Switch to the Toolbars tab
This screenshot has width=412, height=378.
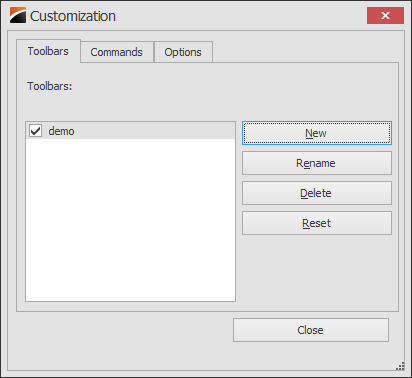tap(48, 51)
